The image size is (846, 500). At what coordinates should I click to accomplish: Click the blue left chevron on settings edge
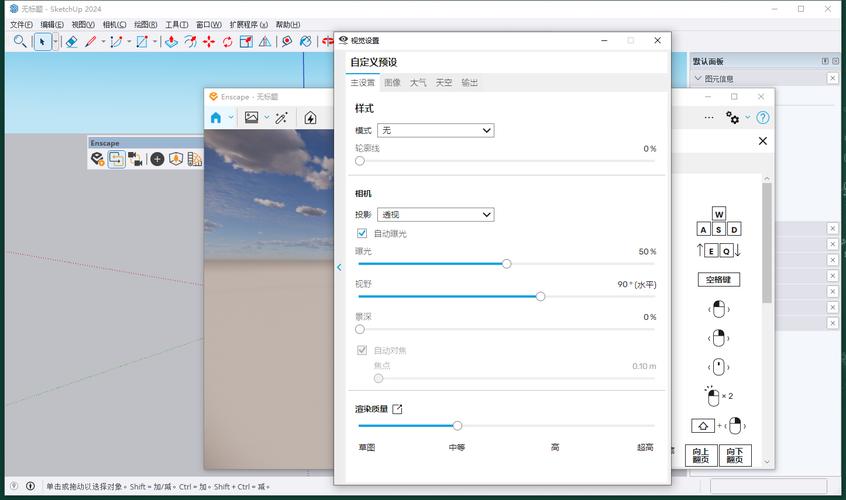339,267
